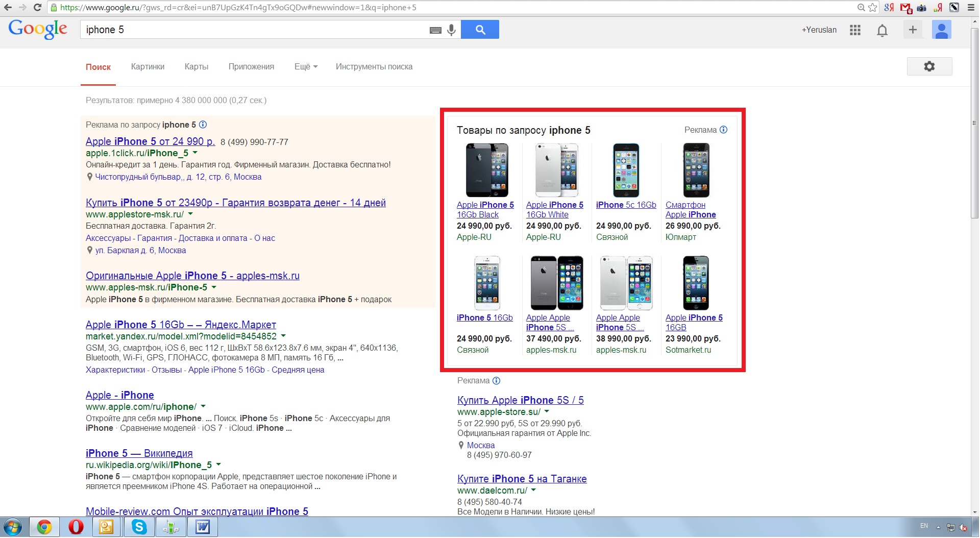Open Windows Start menu
This screenshot has height=538, width=980.
pos(13,527)
